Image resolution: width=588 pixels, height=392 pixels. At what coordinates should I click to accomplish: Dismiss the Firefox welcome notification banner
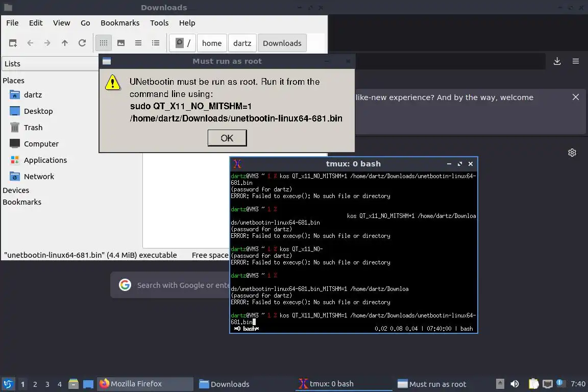(x=576, y=97)
